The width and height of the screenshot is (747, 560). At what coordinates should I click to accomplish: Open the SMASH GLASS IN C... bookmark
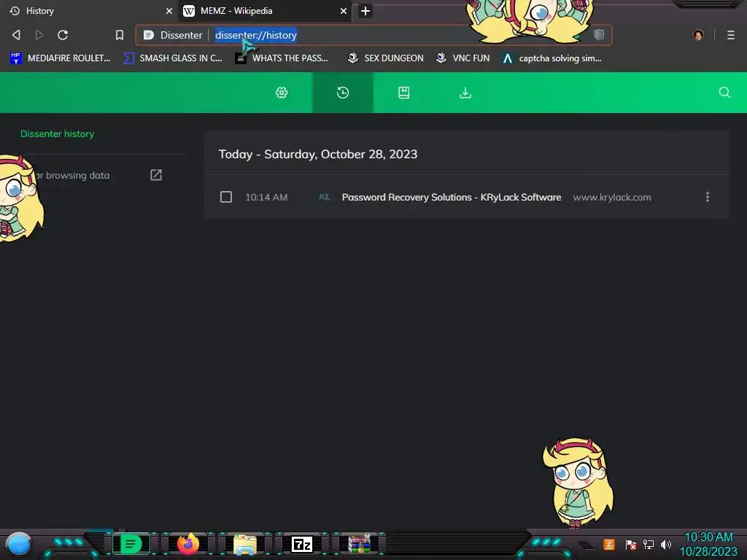[x=172, y=58]
